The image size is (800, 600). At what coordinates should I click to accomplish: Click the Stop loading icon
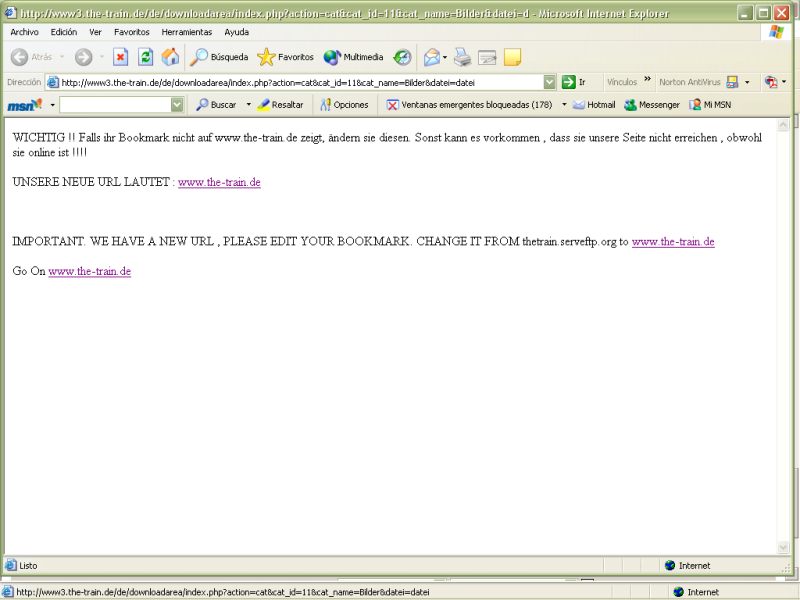coord(120,57)
